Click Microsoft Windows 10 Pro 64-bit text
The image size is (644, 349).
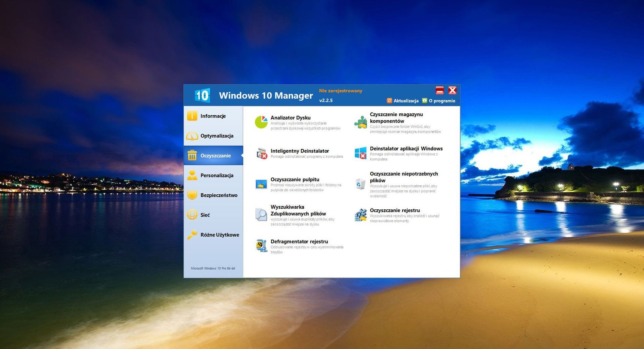coord(213,268)
